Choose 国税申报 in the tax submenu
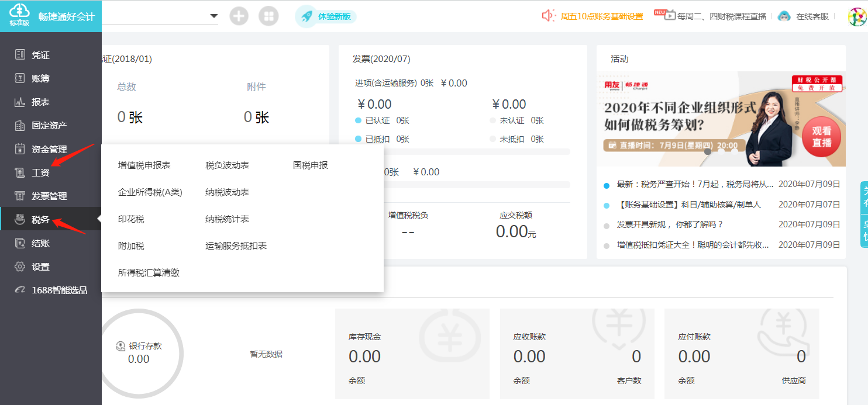Image resolution: width=868 pixels, height=405 pixels. pyautogui.click(x=311, y=165)
